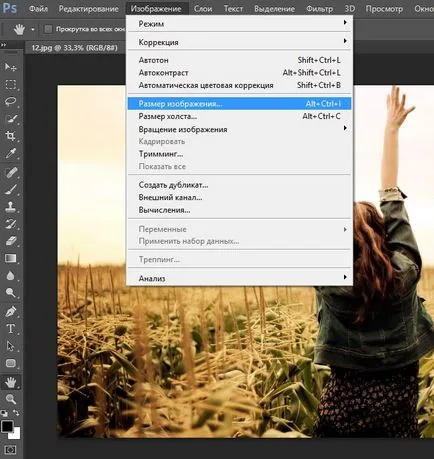The height and width of the screenshot is (459, 434).
Task: Expand the Режим submenu
Action: pyautogui.click(x=239, y=23)
